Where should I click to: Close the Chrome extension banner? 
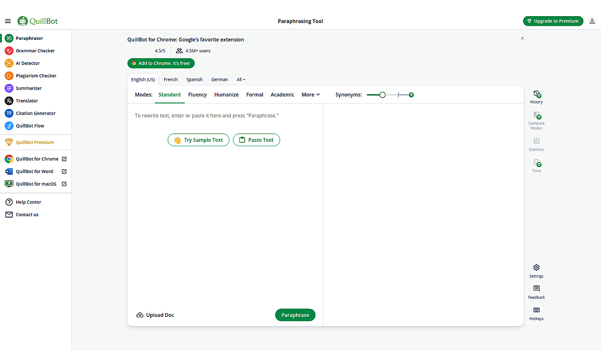click(x=522, y=38)
